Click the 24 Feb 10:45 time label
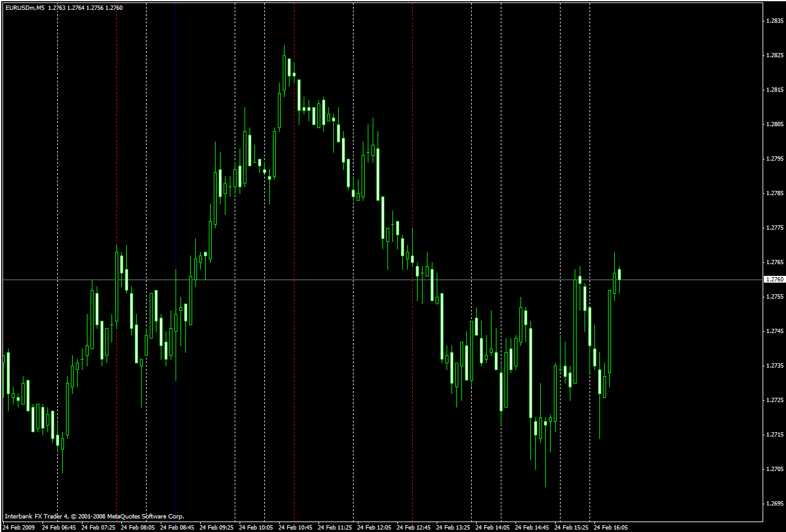The height and width of the screenshot is (532, 786). pos(296,528)
